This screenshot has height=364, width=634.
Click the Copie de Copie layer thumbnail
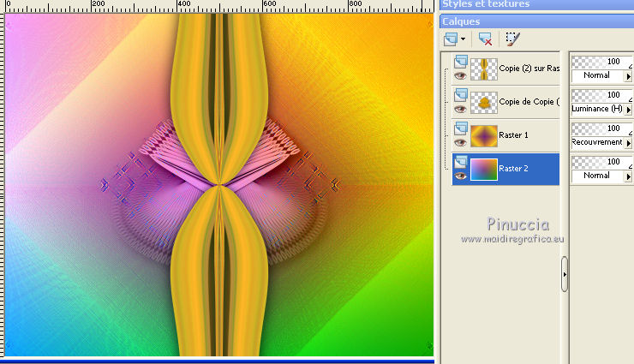(x=483, y=102)
